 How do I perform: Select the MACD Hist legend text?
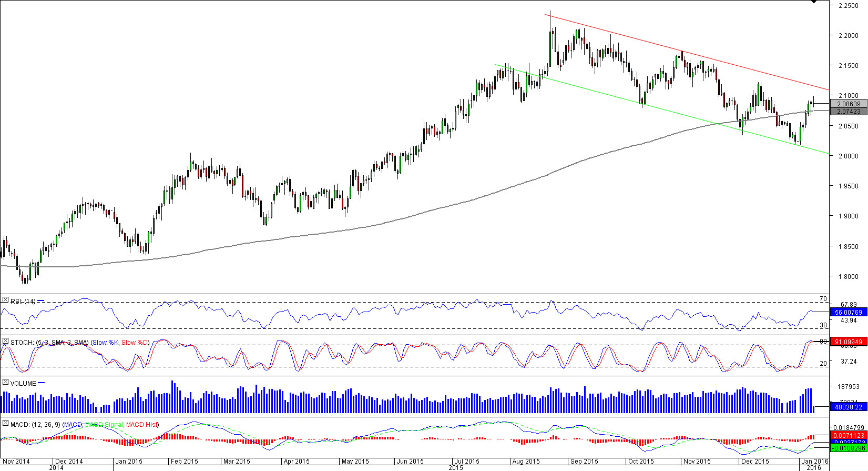142,425
